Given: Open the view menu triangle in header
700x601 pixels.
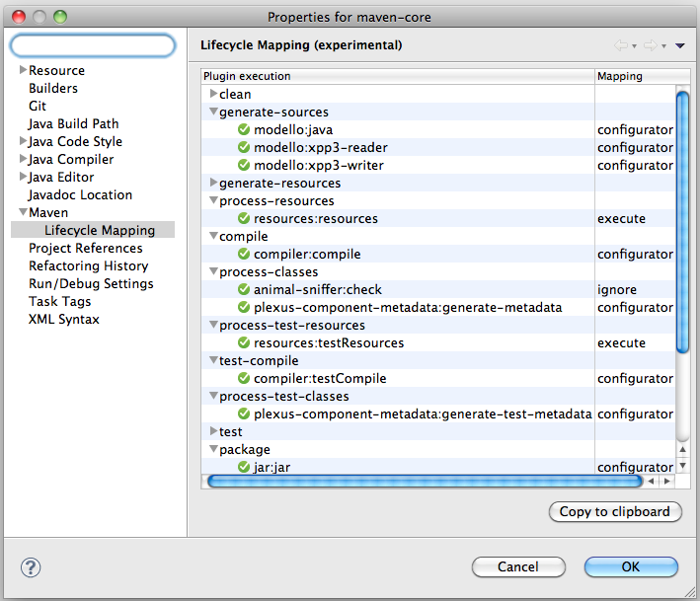Looking at the screenshot, I should pos(680,45).
